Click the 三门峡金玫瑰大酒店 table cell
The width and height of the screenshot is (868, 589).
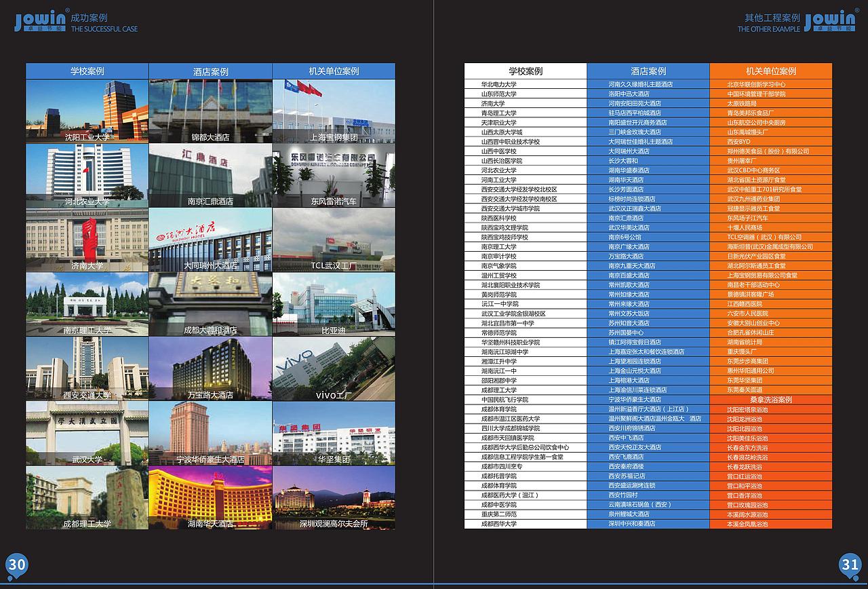648,132
